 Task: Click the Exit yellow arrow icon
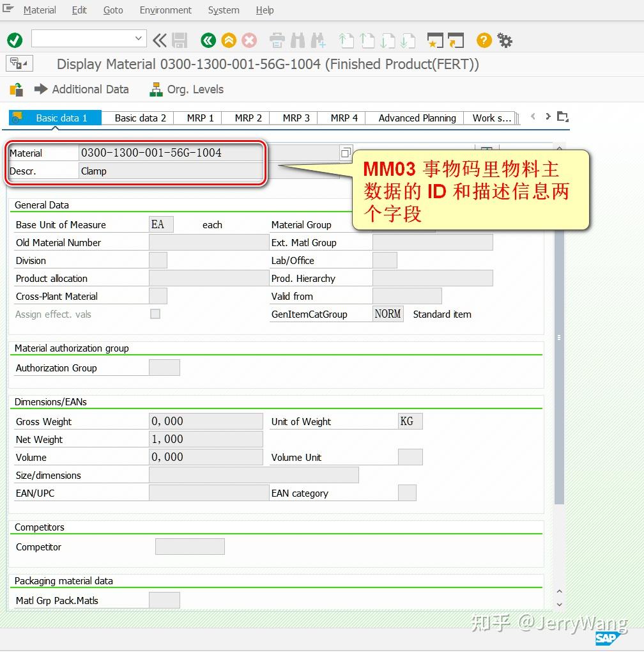click(228, 40)
